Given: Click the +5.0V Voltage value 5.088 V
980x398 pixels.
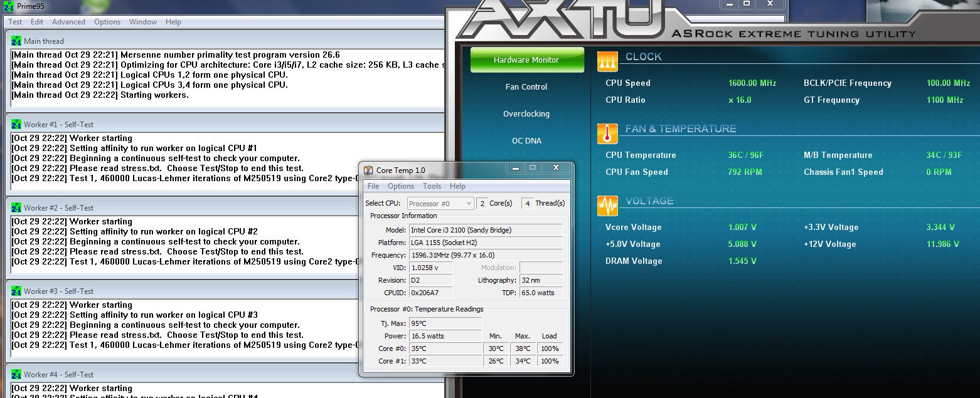Looking at the screenshot, I should click(742, 244).
